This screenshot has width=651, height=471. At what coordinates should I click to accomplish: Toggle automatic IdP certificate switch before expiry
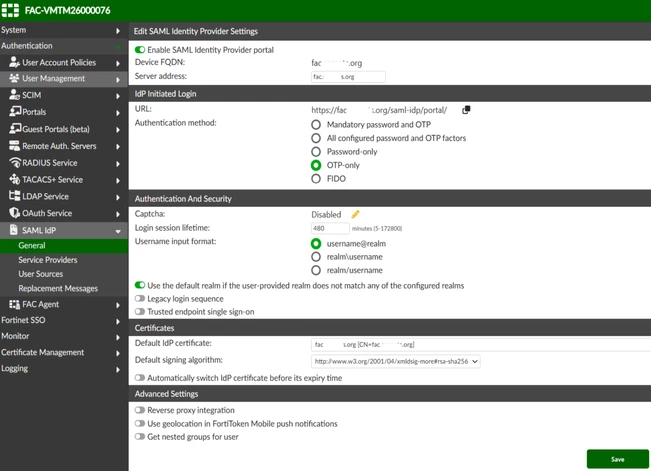coord(140,378)
